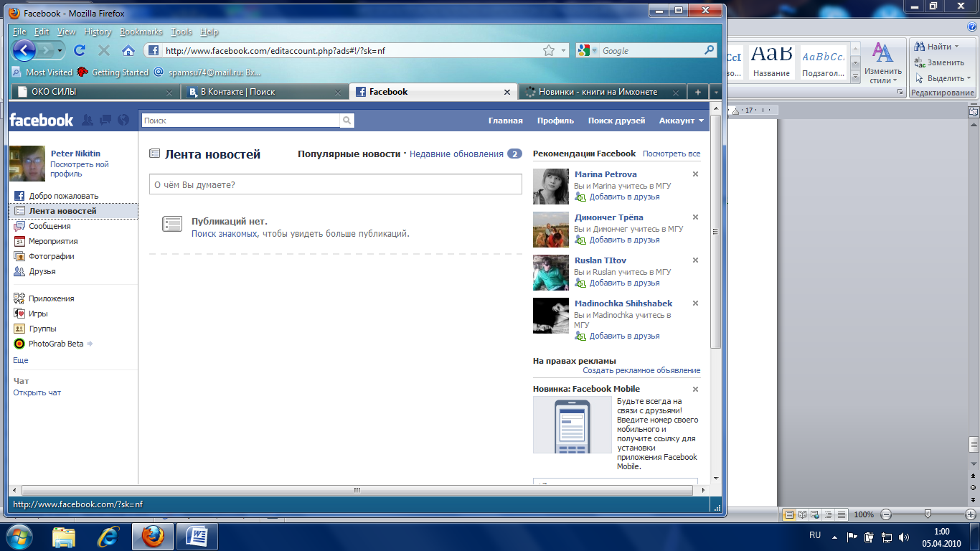This screenshot has height=551, width=980.
Task: Open search engine selector dropdown
Action: 595,50
